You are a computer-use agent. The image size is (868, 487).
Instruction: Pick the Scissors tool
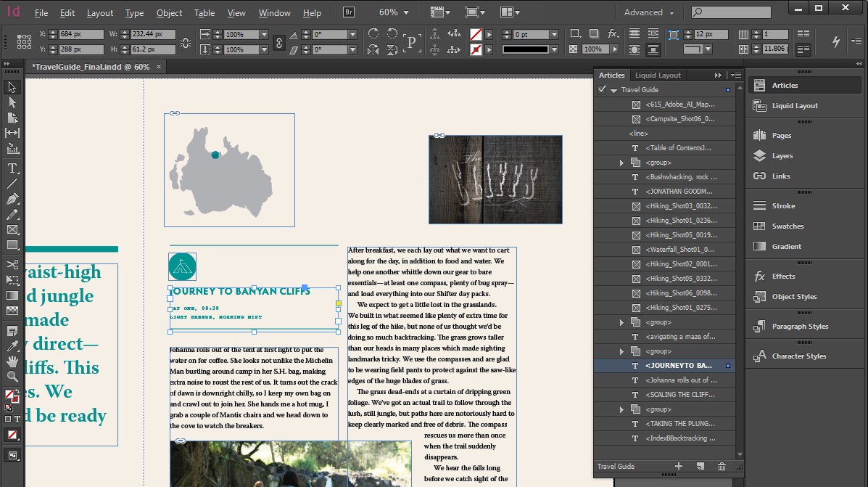tap(12, 264)
